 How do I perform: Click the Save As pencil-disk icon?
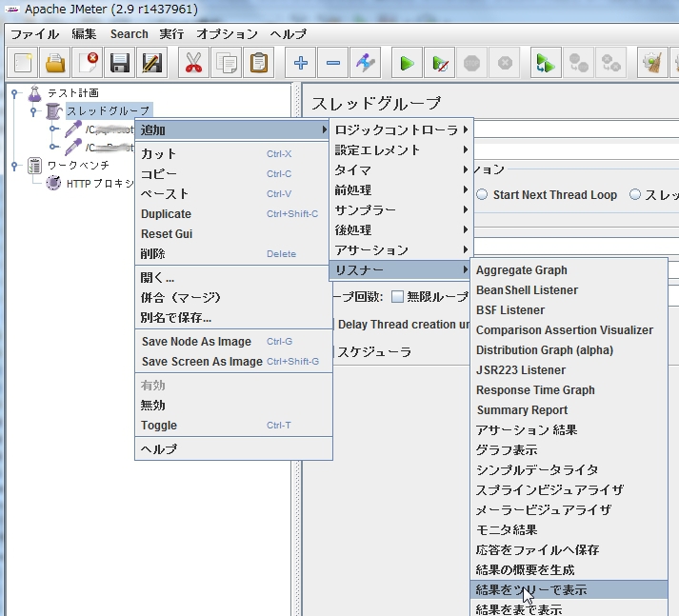click(x=152, y=63)
